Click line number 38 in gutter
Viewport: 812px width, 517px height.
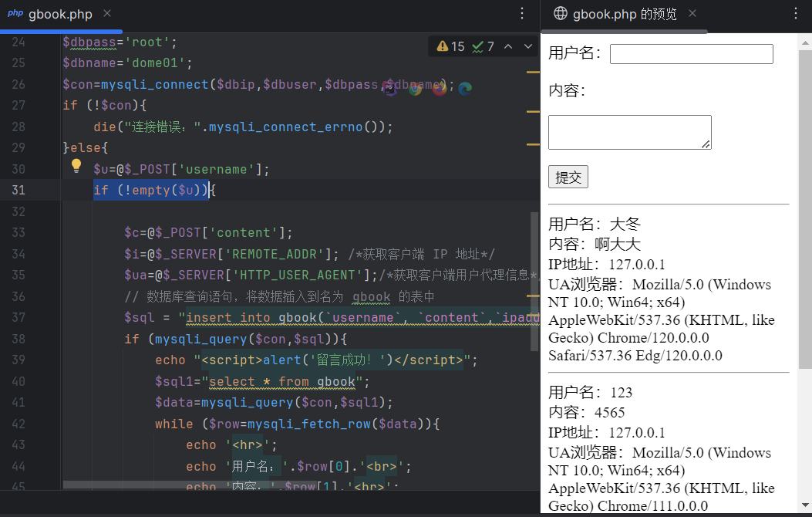click(x=19, y=339)
